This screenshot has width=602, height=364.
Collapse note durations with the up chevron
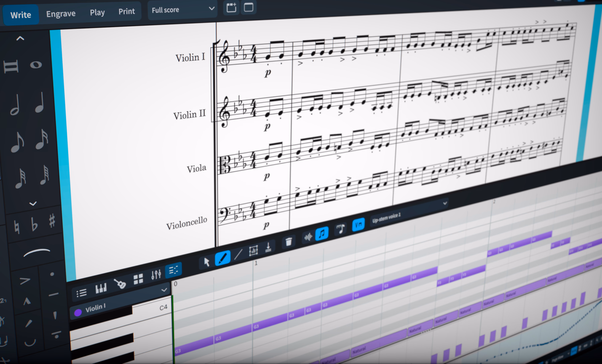[x=20, y=38]
